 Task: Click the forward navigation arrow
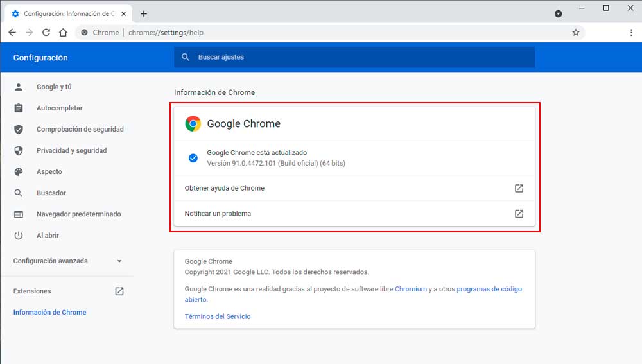pyautogui.click(x=29, y=32)
